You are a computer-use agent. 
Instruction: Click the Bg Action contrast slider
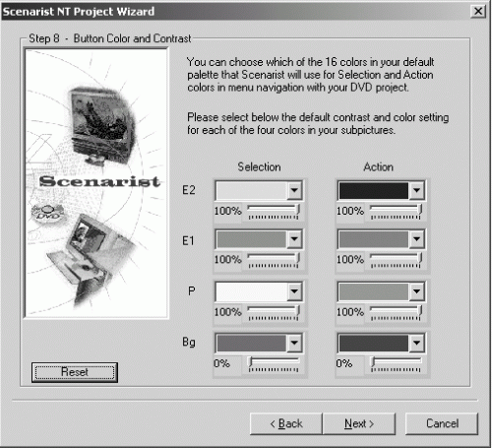pyautogui.click(x=396, y=364)
